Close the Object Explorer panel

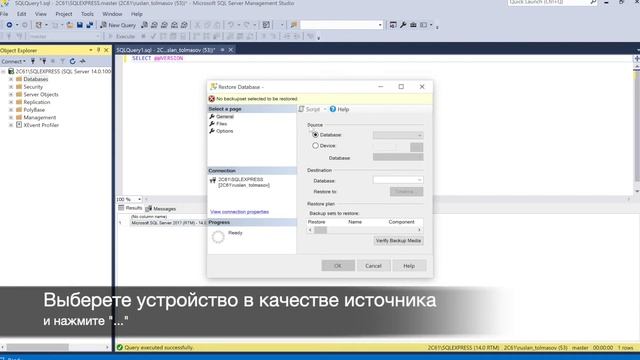(x=107, y=50)
